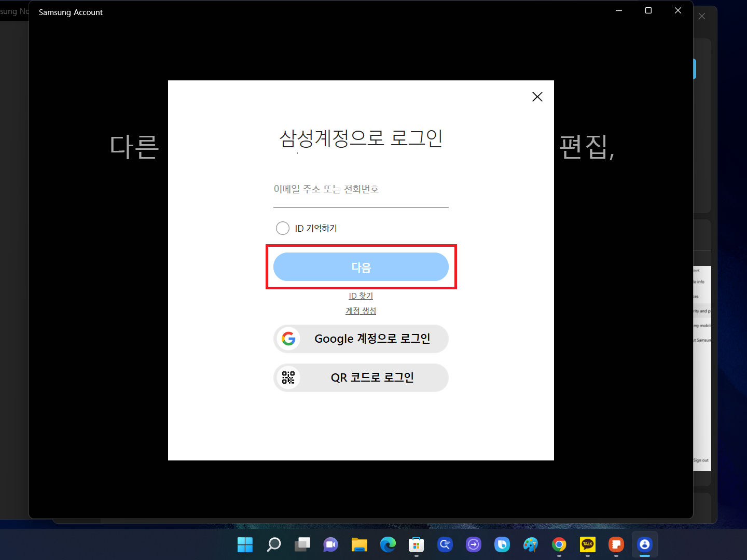Close the Samsung login dialog with the X
Screen dimensions: 747x560
tap(537, 96)
